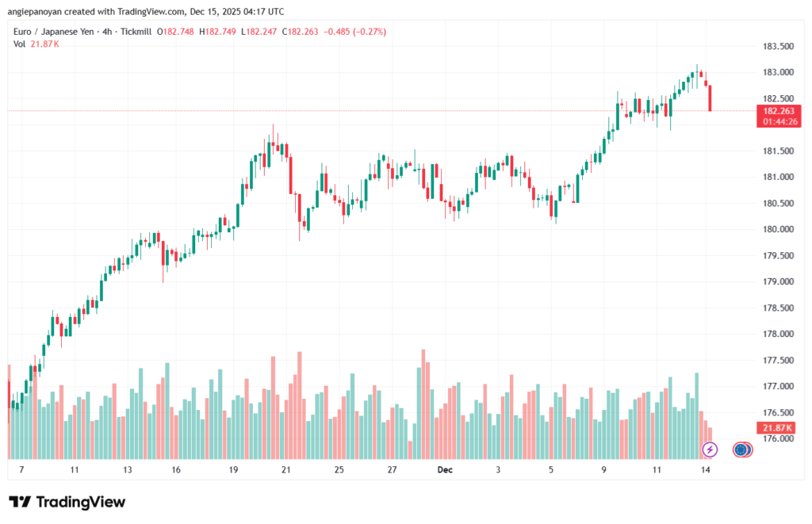Image resolution: width=812 pixels, height=524 pixels.
Task: Click the EUR flag symbol icon
Action: point(740,449)
